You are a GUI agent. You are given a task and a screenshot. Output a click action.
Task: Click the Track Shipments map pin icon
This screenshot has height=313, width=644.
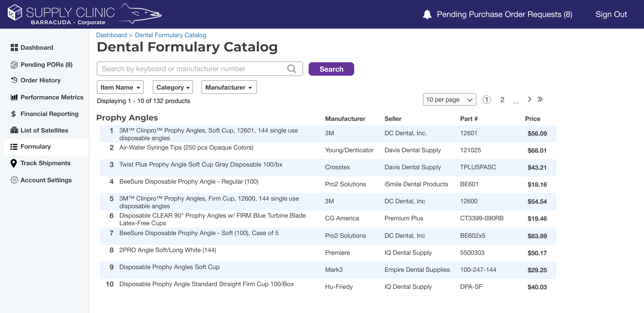pyautogui.click(x=14, y=163)
